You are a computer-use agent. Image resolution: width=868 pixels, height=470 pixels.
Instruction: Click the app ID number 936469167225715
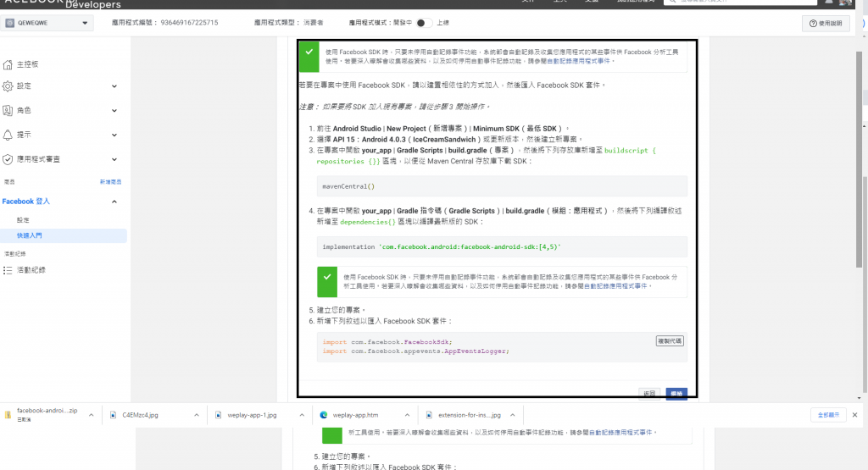(189, 23)
